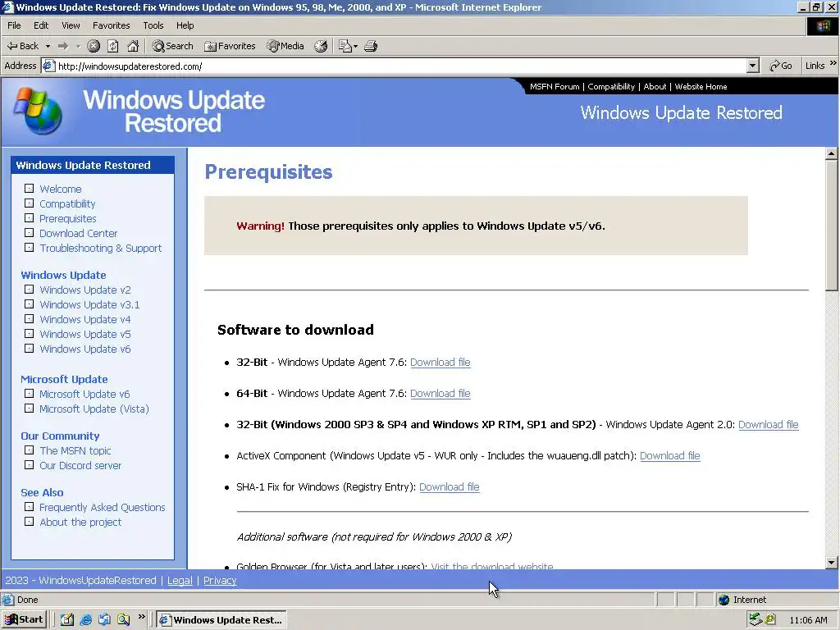The height and width of the screenshot is (630, 840).
Task: Open Website Home header link
Action: pos(701,86)
